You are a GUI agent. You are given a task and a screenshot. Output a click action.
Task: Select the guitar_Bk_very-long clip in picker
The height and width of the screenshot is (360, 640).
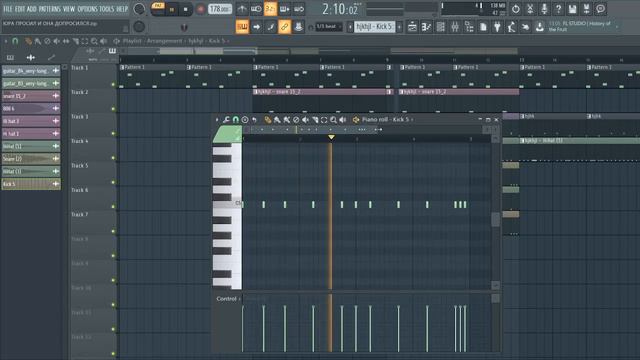pyautogui.click(x=31, y=71)
